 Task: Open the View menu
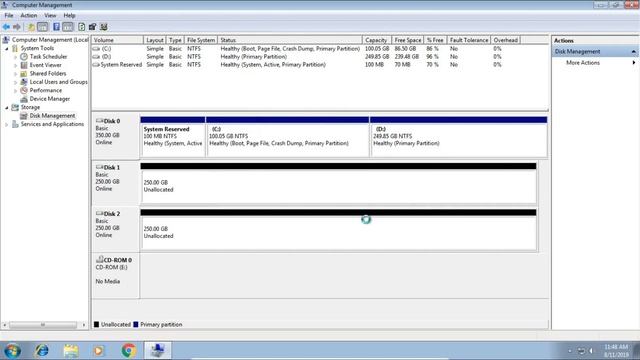tap(50, 16)
